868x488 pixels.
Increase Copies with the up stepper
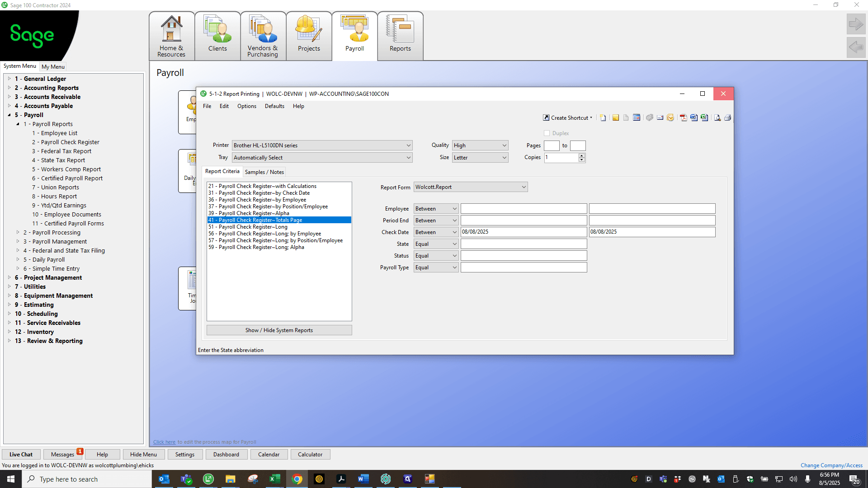pyautogui.click(x=582, y=155)
